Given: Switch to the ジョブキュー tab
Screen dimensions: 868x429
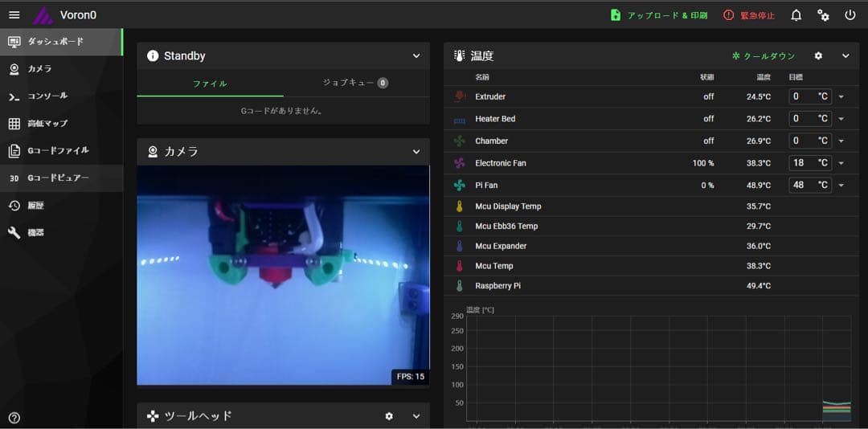Looking at the screenshot, I should pos(355,83).
